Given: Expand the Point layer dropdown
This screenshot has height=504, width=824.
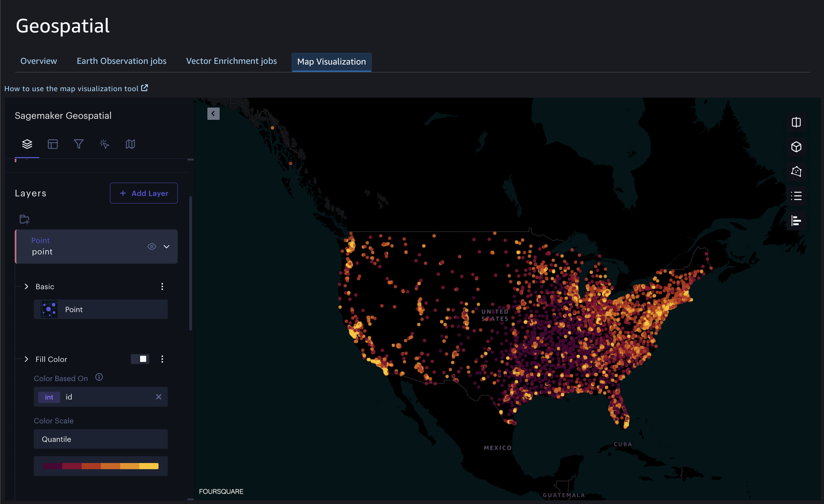Looking at the screenshot, I should coord(167,246).
